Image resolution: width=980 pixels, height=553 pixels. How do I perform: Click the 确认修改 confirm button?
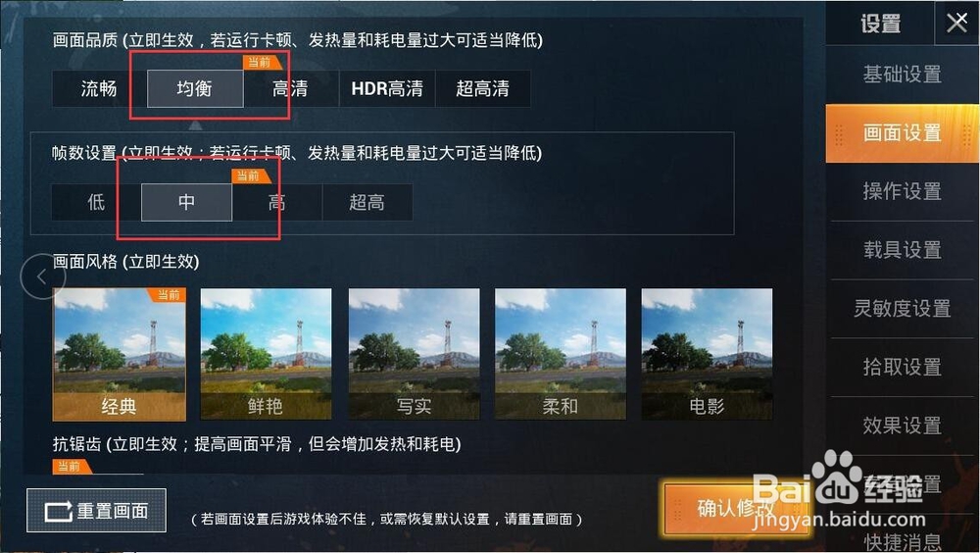pyautogui.click(x=736, y=509)
